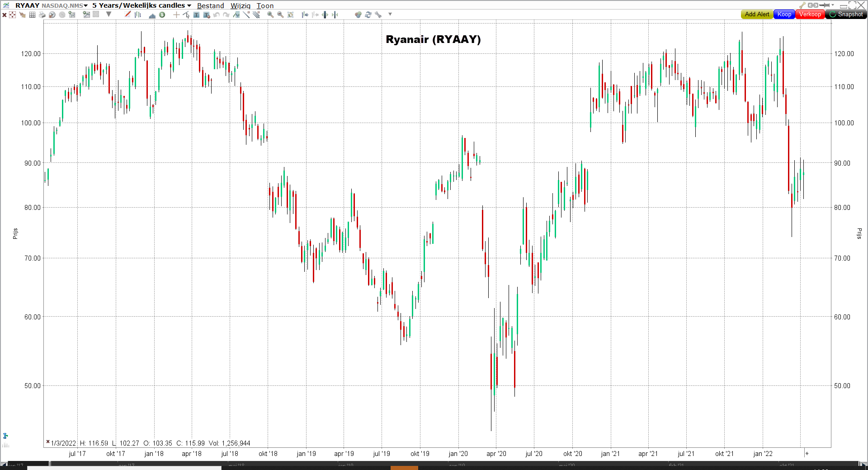Toggle the chain link windows icon
The width and height of the screenshot is (868, 470).
813,5
